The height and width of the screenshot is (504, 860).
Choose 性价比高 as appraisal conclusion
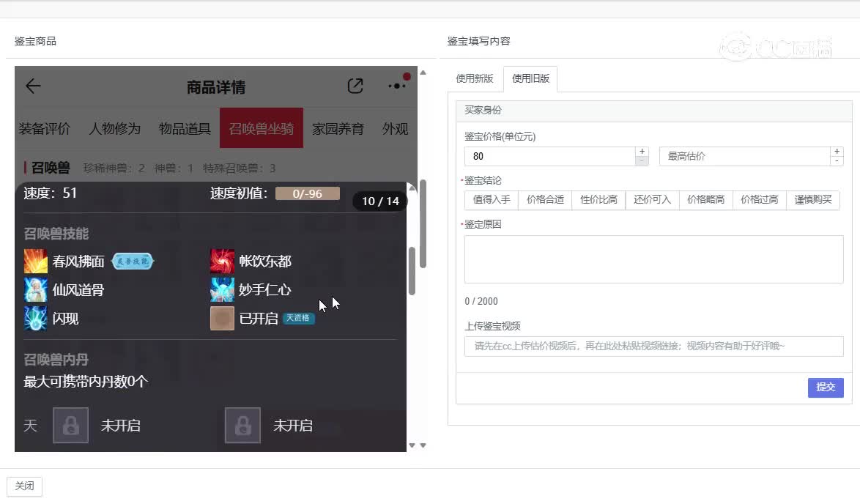coord(599,200)
